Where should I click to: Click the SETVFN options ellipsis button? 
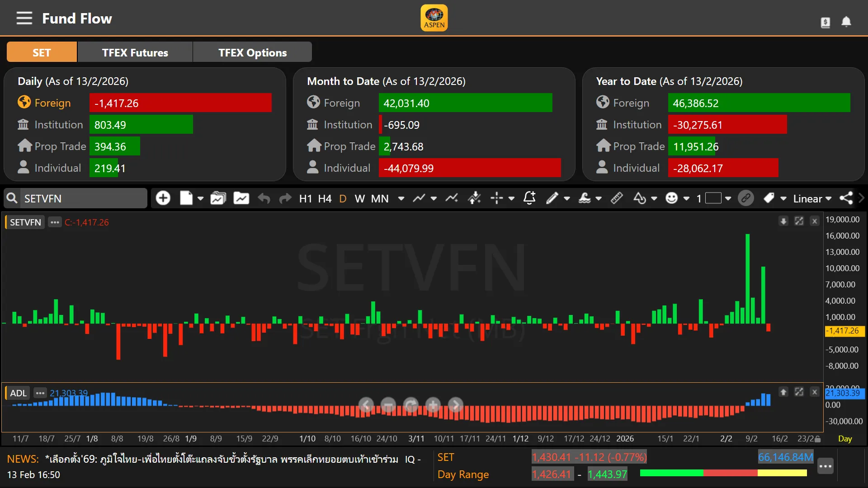[x=55, y=222]
